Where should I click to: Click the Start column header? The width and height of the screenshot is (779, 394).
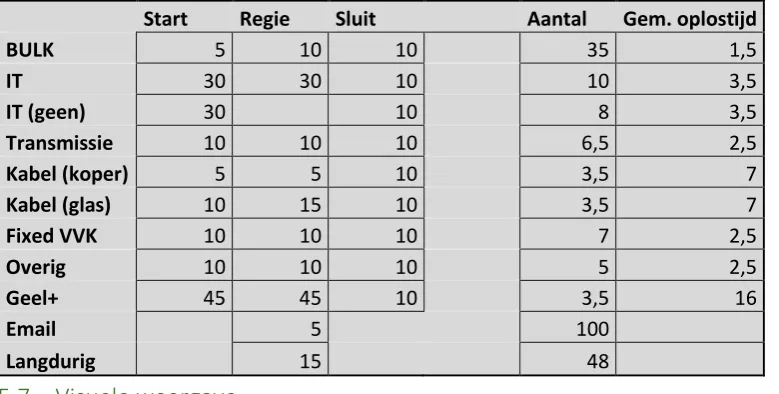pyautogui.click(x=165, y=19)
